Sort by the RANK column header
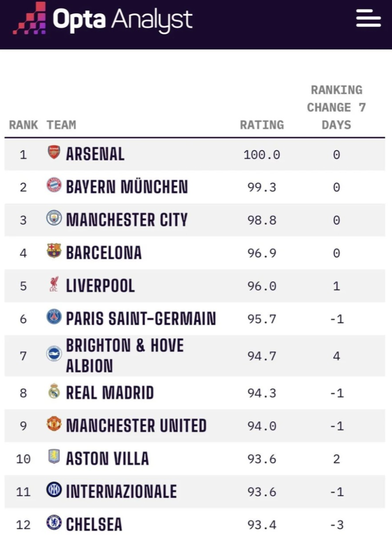 (x=23, y=125)
